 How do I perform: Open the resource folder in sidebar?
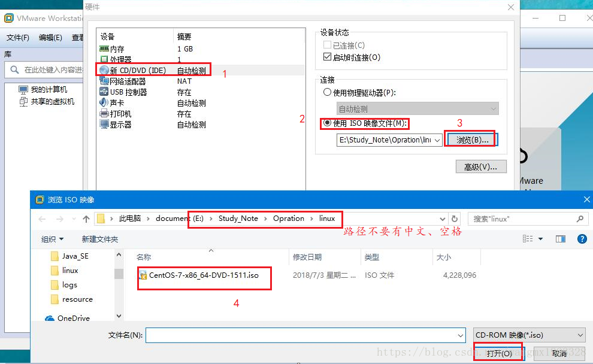(x=77, y=299)
